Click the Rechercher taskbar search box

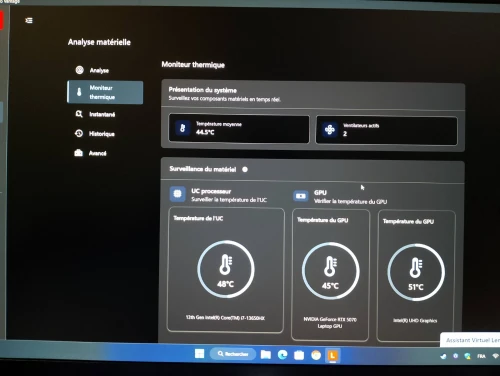point(233,354)
